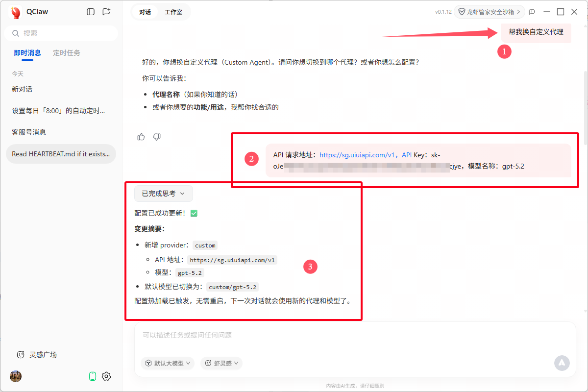Click the thumbs down feedback icon
588x392 pixels.
[157, 137]
